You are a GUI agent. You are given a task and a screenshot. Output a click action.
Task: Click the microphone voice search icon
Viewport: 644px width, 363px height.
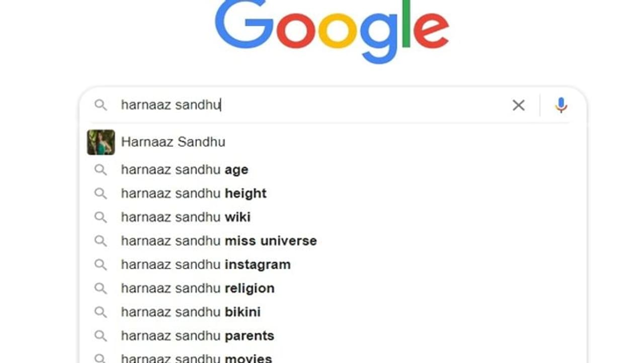(561, 105)
